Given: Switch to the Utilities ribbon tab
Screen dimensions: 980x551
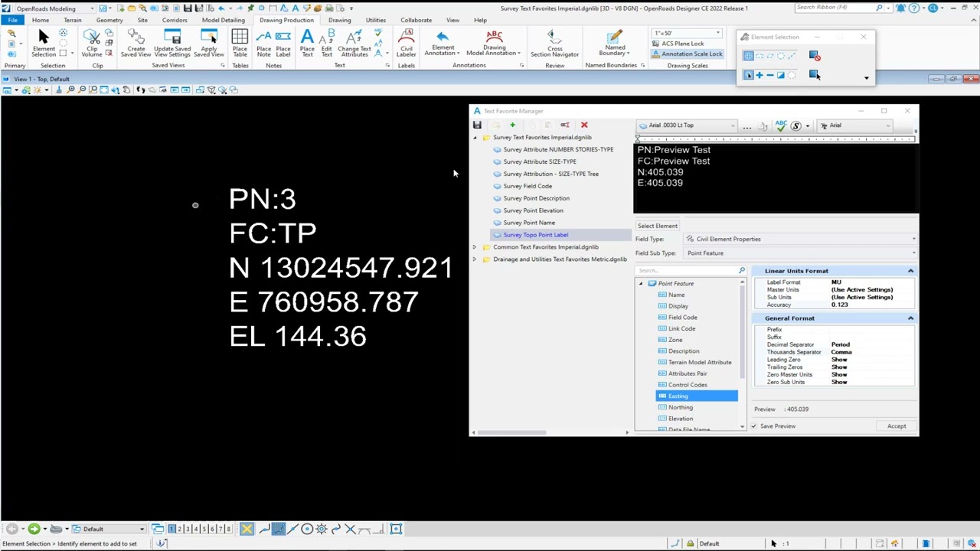Looking at the screenshot, I should pos(376,20).
